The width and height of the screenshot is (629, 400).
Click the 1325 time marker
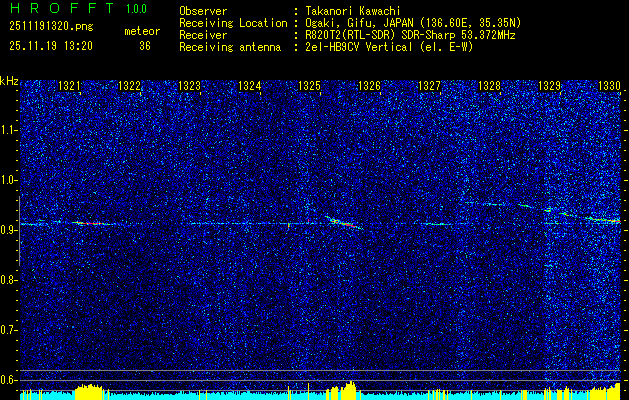pyautogui.click(x=310, y=85)
